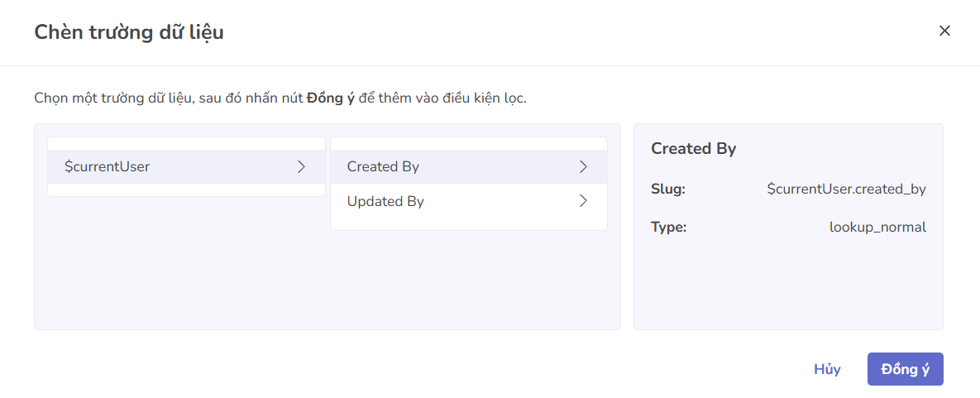Viewport: 980px width, 398px height.
Task: Click the empty space beneath $currentUser list
Action: (186, 261)
